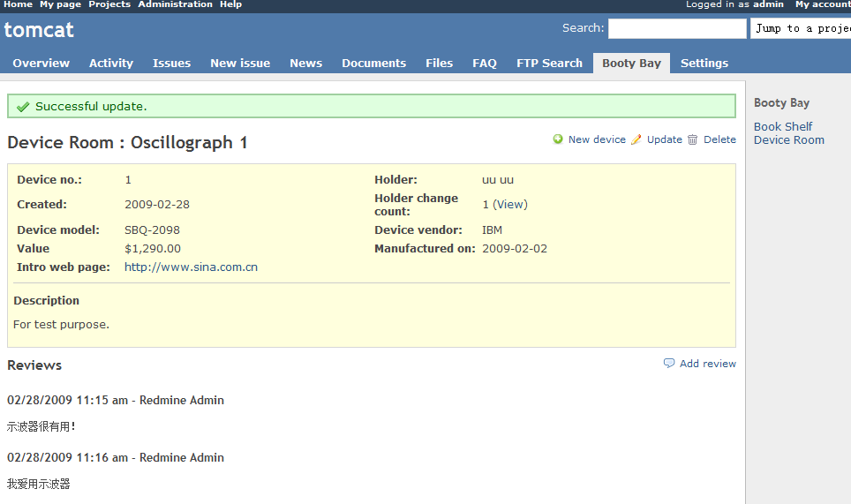The image size is (851, 504).
Task: Open the sina.com.cn intro web page link
Action: tap(191, 267)
